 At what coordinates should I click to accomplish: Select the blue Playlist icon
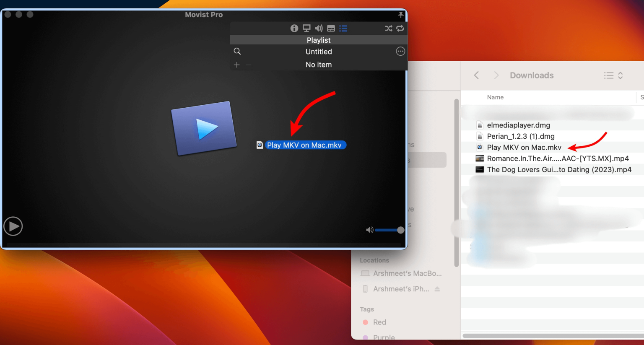coord(343,28)
